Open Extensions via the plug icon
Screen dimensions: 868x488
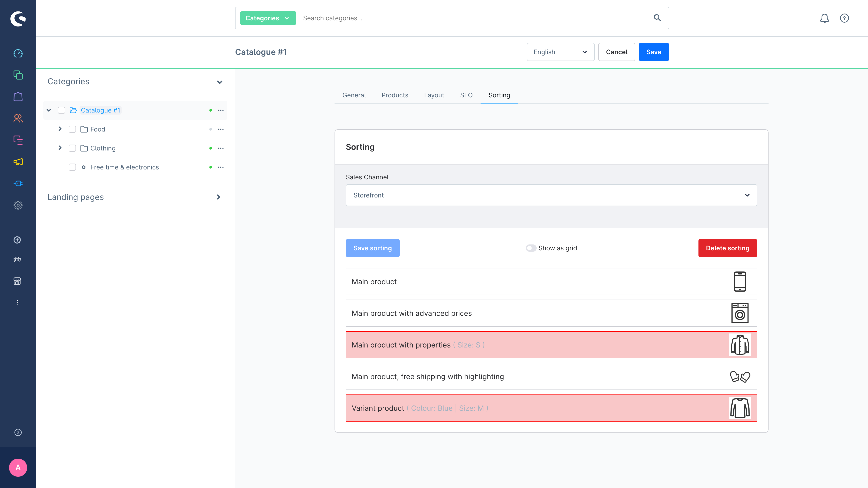pos(18,183)
